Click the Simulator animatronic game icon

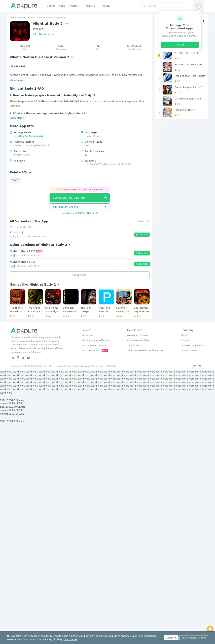pos(71,297)
